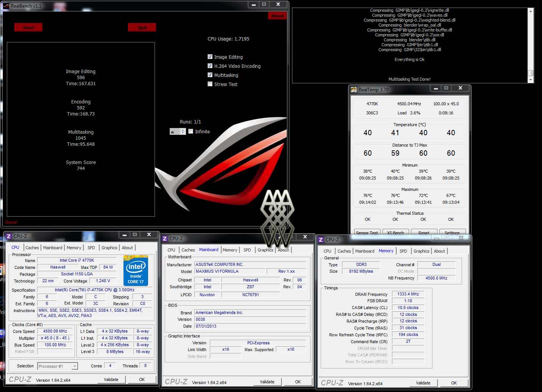Open Graphics tab in the right CPU-Z window
The width and height of the screenshot is (542, 392).
(x=422, y=251)
